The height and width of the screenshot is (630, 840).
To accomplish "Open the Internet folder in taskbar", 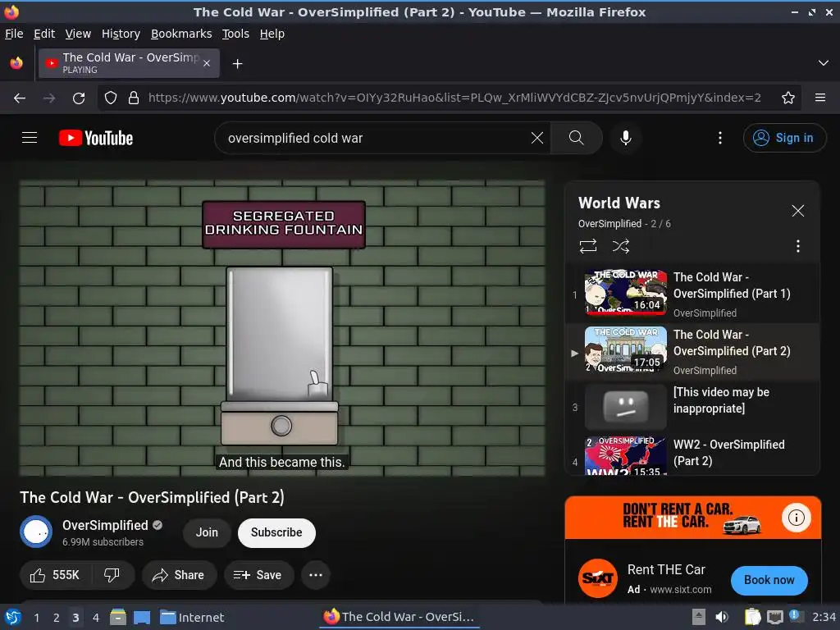I will click(x=192, y=618).
